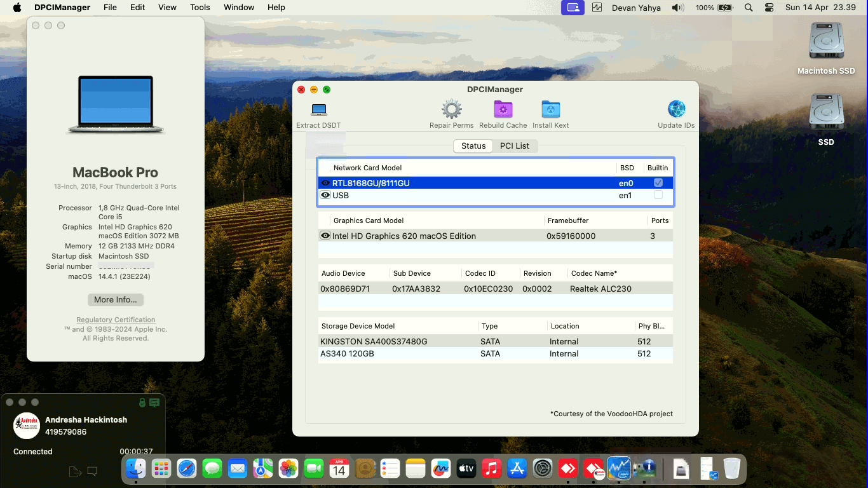Screen dimensions: 868x488
Task: Open Calendar from the Dock
Action: click(x=339, y=469)
